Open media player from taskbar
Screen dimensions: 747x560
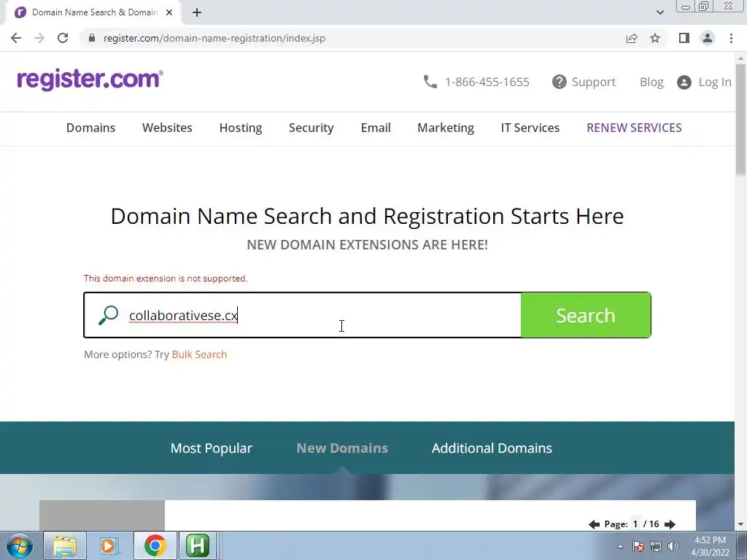point(109,545)
